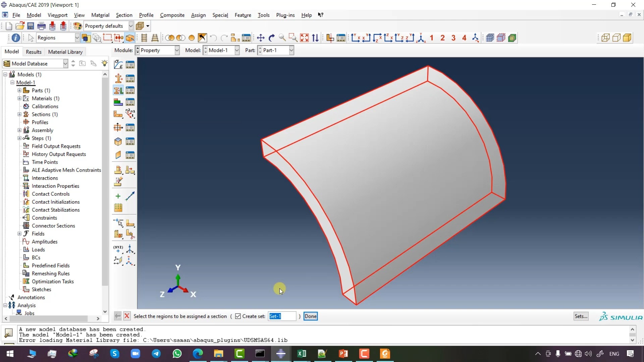644x362 pixels.
Task: Open the Windows Start menu
Action: (10, 354)
